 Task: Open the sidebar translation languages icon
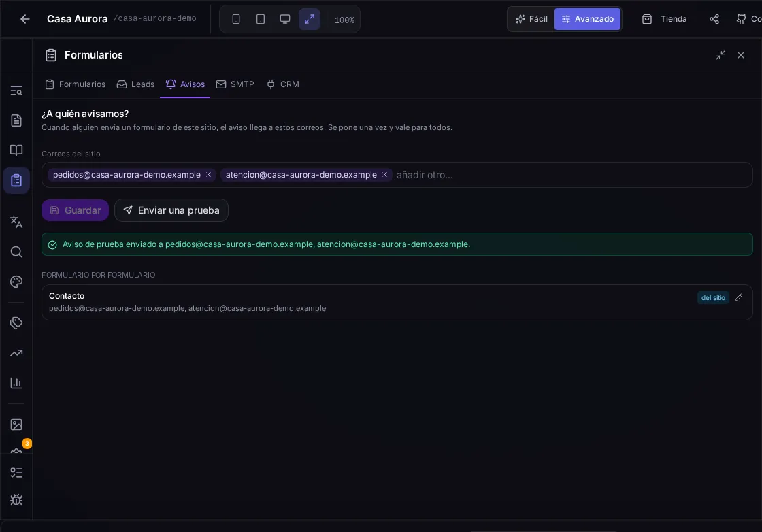coord(16,222)
